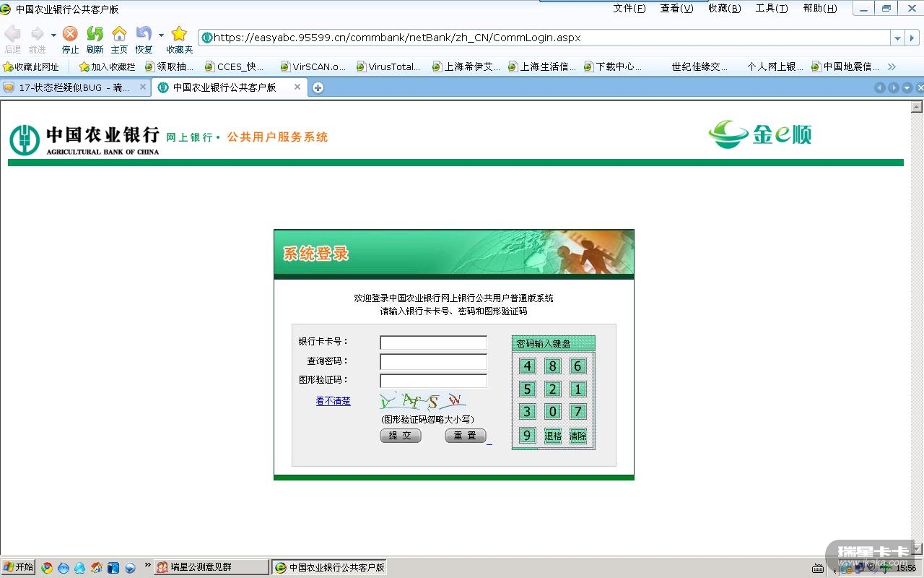Show more bookmarks with double chevron
The width and height of the screenshot is (924, 578).
pos(892,66)
